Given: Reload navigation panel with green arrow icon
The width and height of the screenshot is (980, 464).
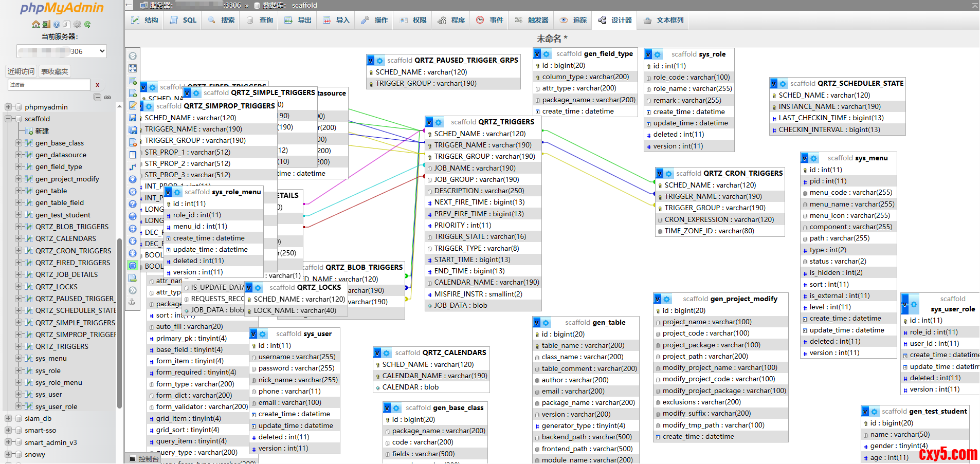Looking at the screenshot, I should click(87, 24).
